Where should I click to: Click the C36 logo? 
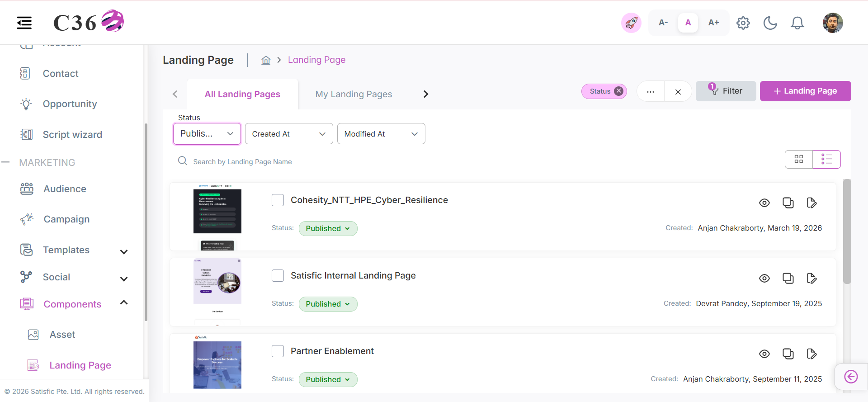(89, 22)
